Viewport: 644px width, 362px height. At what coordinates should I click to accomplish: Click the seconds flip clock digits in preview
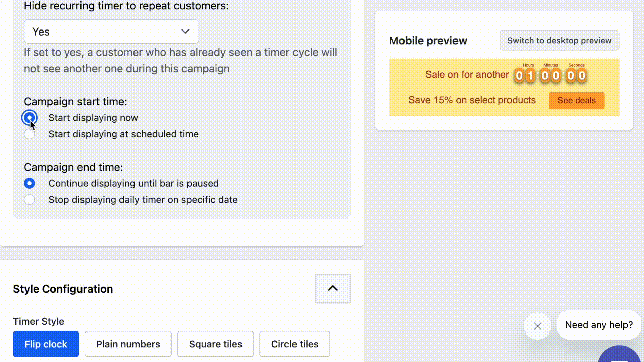[x=576, y=76]
